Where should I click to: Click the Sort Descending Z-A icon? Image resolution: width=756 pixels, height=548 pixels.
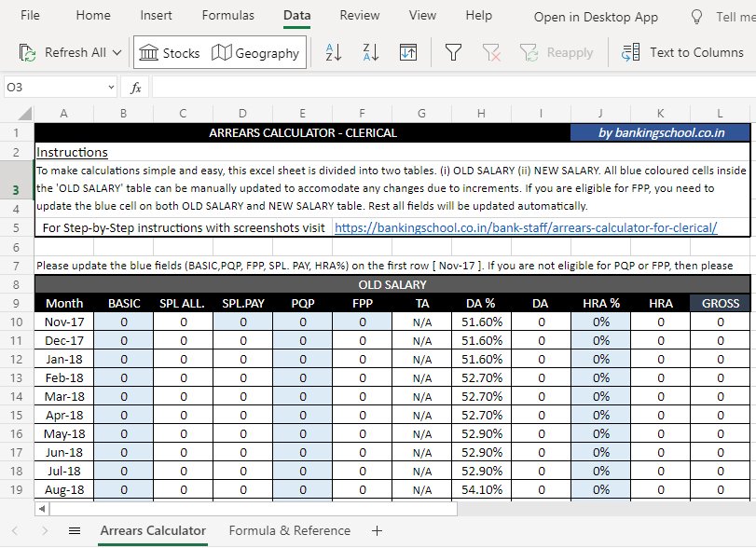point(370,53)
